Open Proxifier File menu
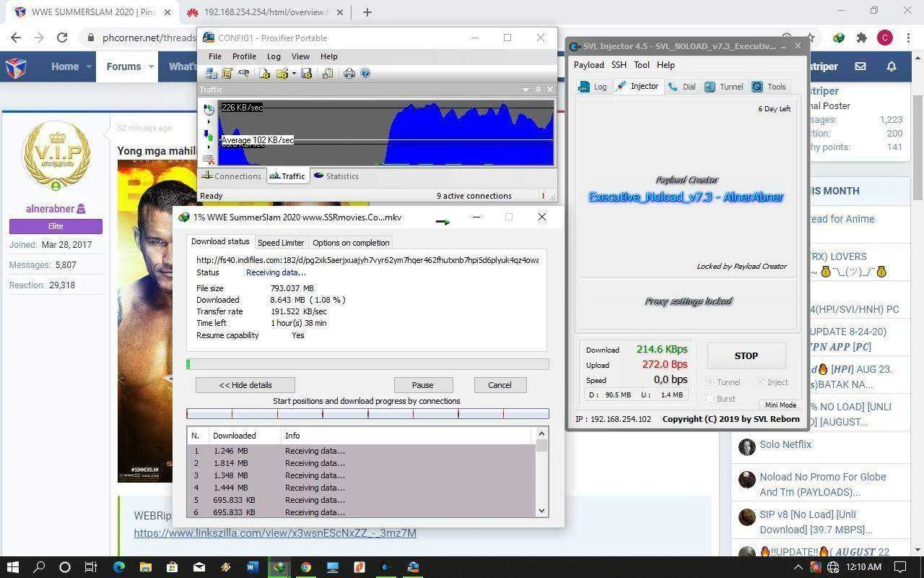Screen dimensions: 924x578 point(215,56)
